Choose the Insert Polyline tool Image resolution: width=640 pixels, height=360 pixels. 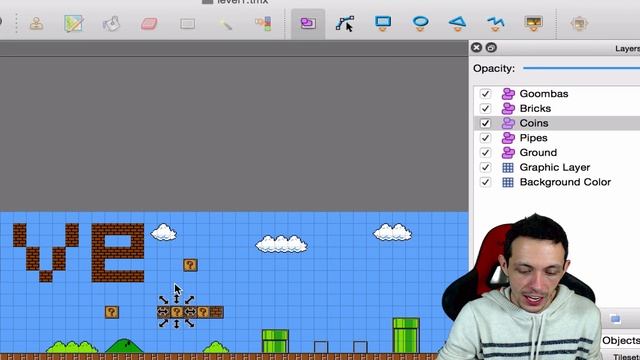(x=496, y=24)
